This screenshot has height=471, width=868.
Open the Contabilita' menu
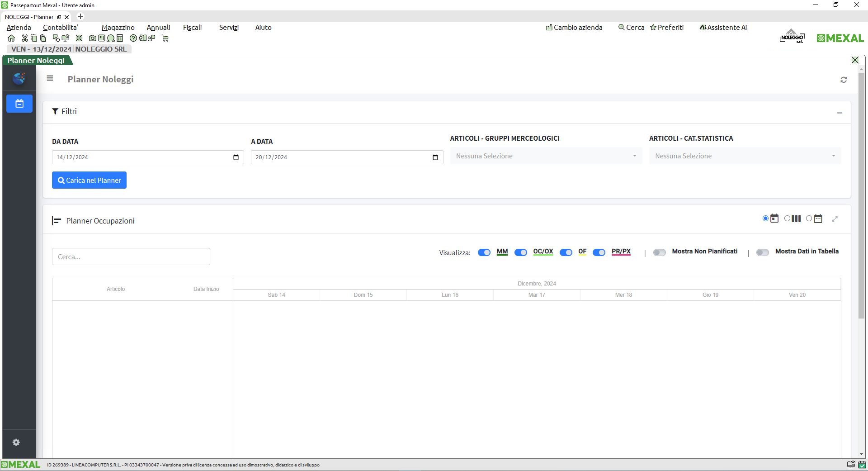(x=61, y=28)
